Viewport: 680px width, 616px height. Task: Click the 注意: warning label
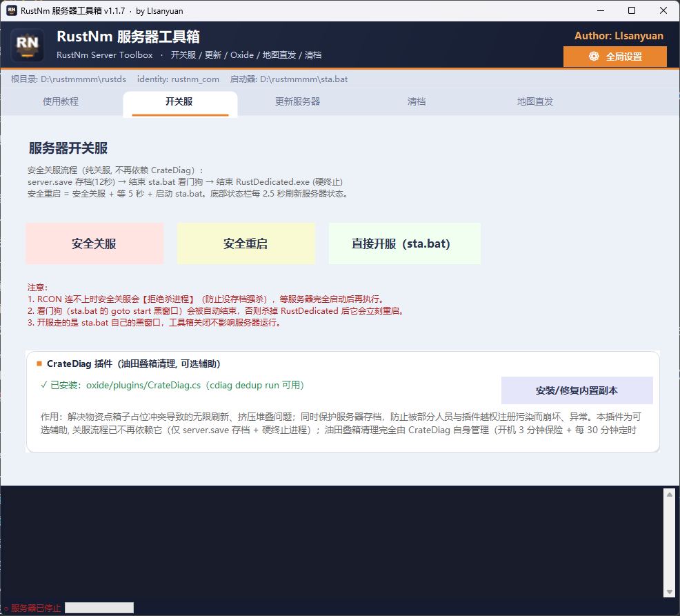point(37,287)
